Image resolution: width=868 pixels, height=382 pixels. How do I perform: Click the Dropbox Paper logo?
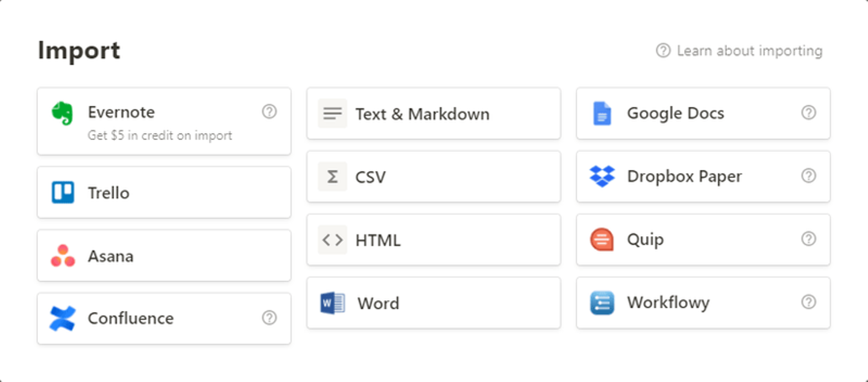coord(602,177)
